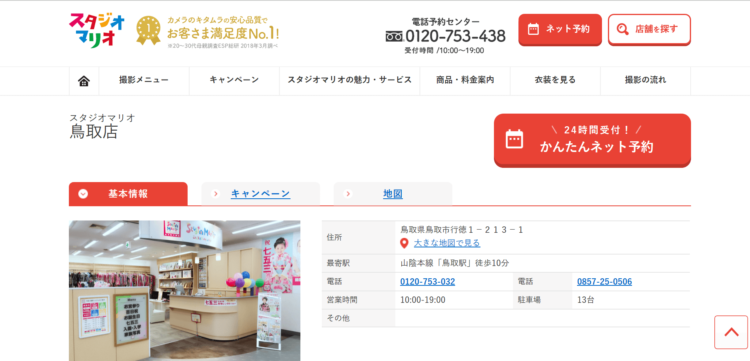Click the 住所 row label

click(334, 237)
